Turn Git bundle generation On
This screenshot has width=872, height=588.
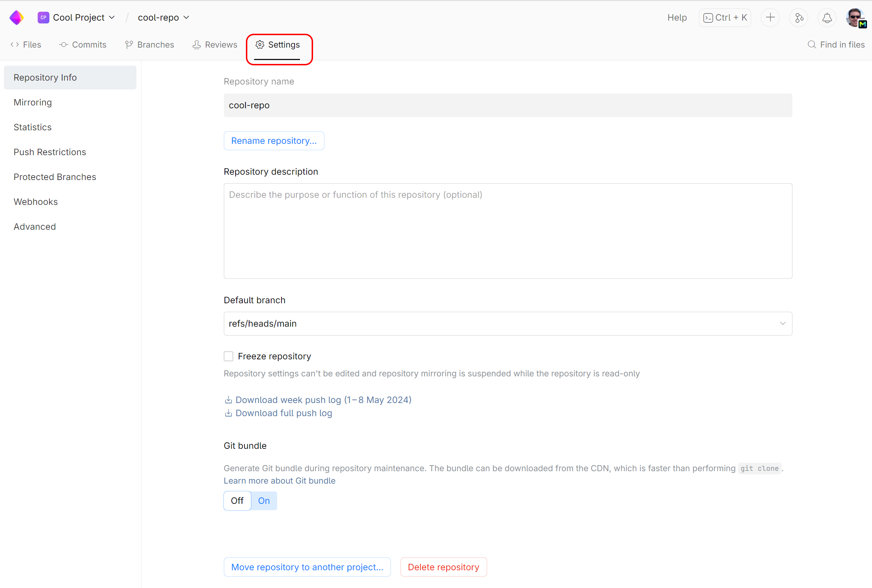pos(264,501)
